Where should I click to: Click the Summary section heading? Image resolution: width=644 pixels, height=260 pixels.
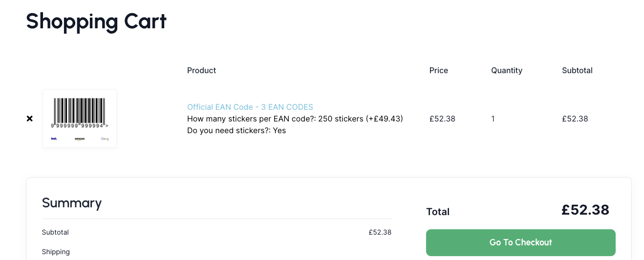[x=72, y=203]
